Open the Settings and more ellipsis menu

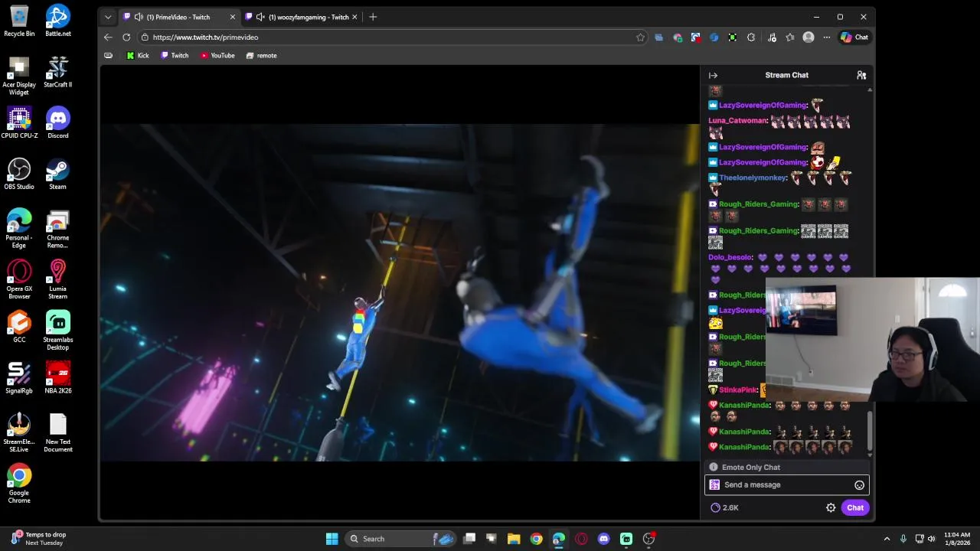827,37
